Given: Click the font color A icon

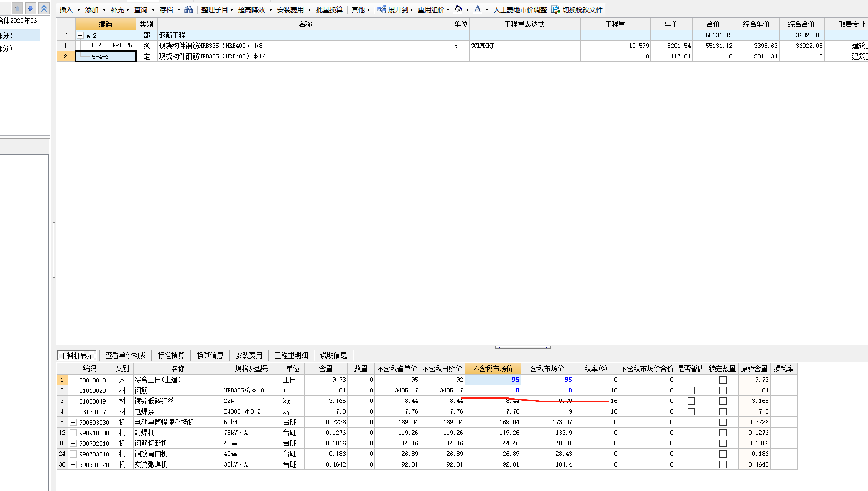Looking at the screenshot, I should (477, 9).
